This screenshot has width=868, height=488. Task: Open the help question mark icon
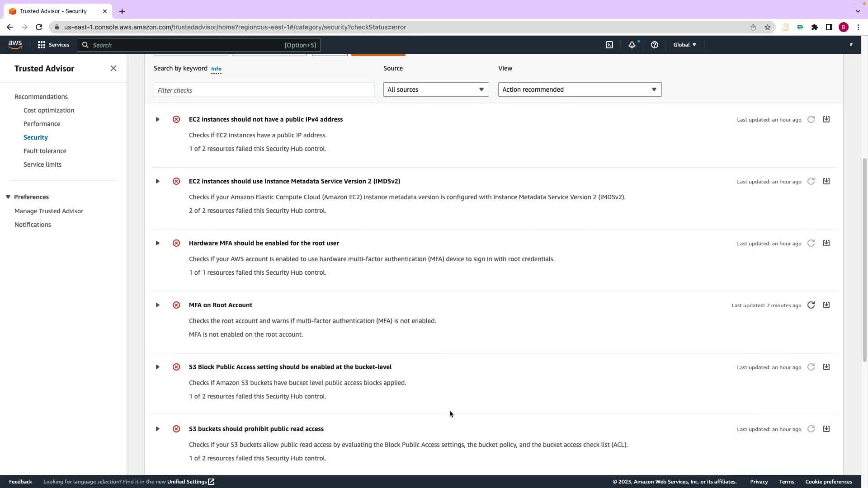(x=654, y=45)
